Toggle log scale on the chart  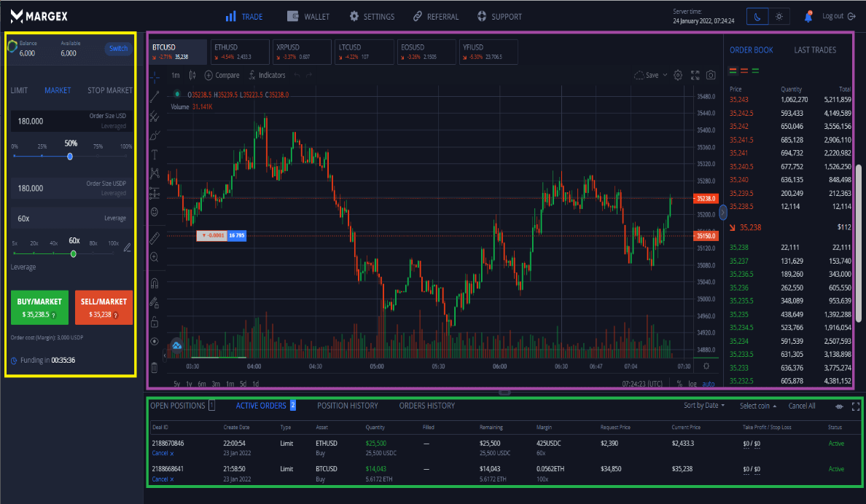(x=693, y=383)
